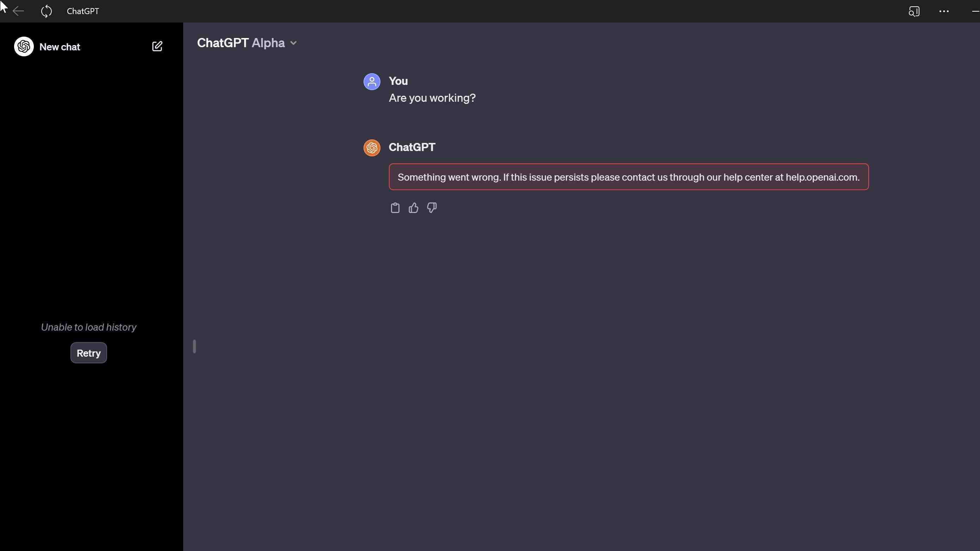Click help.openai.com link in error

pos(821,176)
